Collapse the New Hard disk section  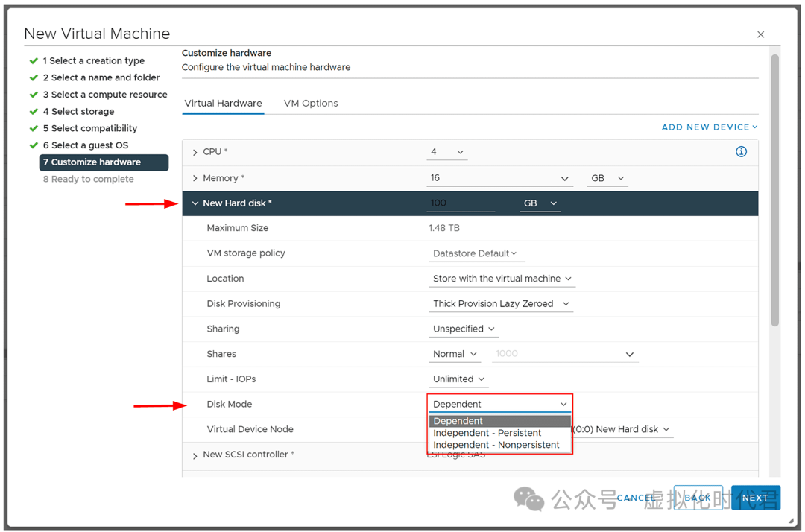click(x=195, y=203)
